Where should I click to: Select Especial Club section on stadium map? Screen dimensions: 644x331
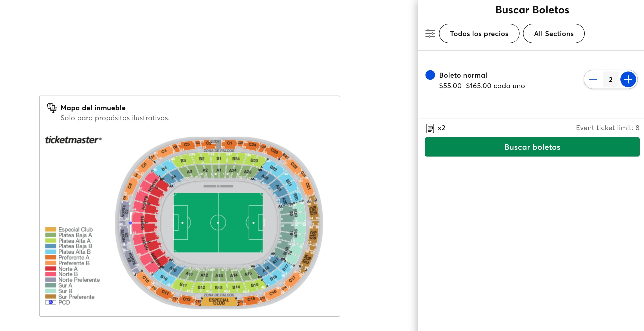click(219, 301)
